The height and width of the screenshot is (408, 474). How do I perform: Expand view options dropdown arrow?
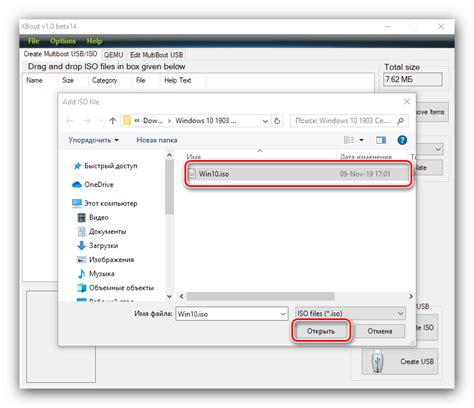pos(361,140)
